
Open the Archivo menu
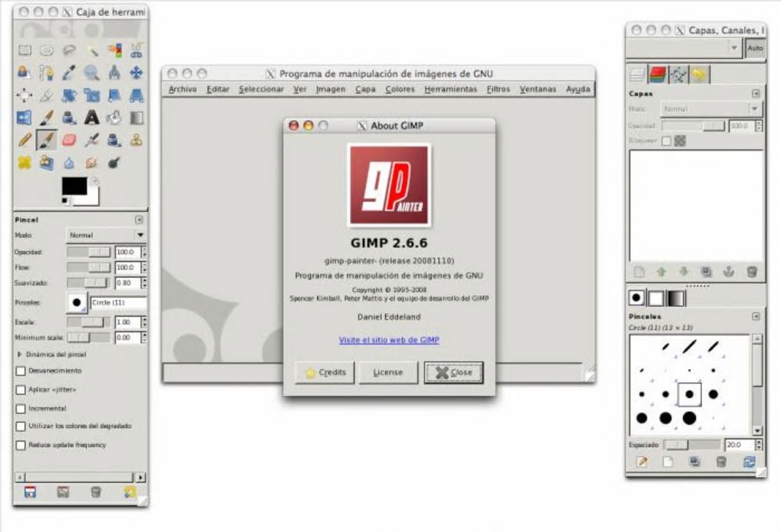click(182, 89)
